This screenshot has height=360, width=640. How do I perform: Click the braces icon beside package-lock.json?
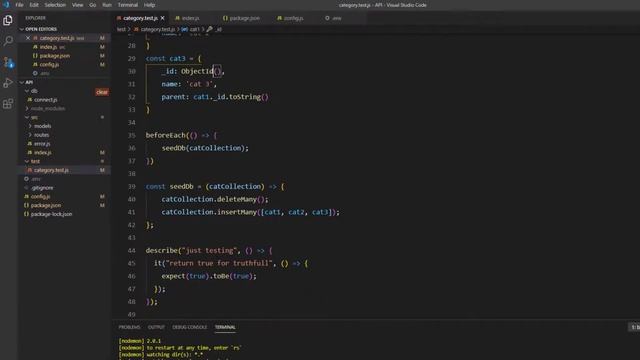pos(27,214)
